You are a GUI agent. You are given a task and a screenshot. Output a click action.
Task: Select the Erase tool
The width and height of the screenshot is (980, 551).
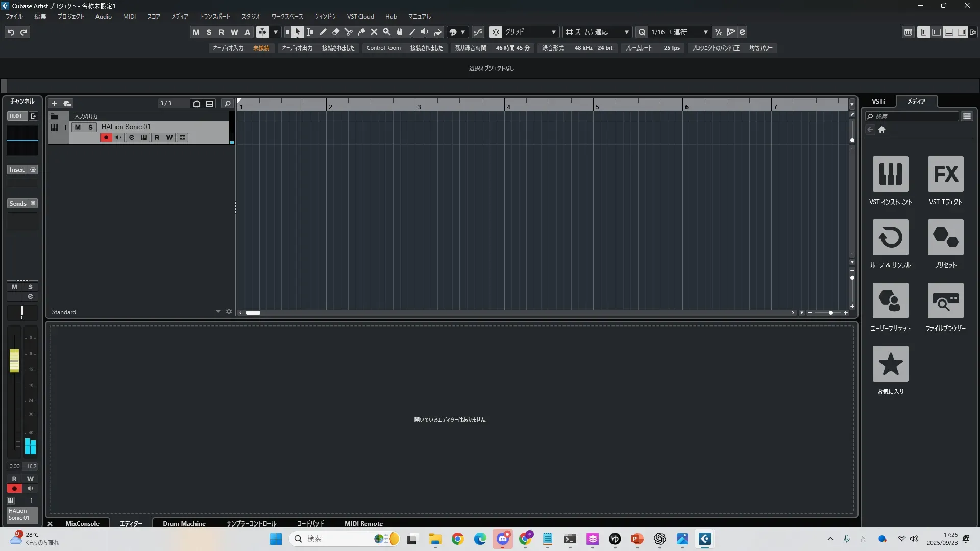[x=335, y=32]
